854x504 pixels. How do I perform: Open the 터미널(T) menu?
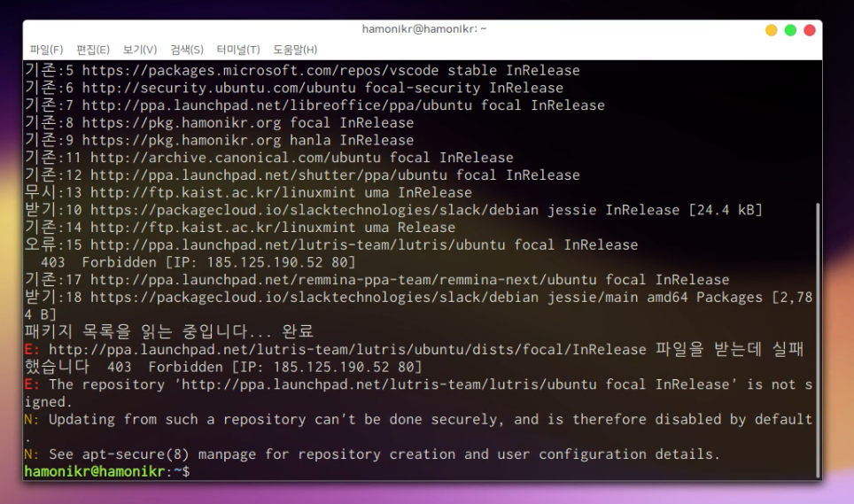click(x=238, y=50)
